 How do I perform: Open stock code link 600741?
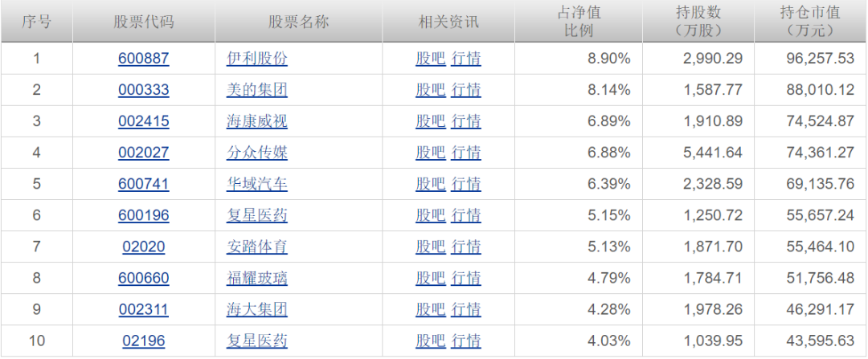tap(143, 184)
